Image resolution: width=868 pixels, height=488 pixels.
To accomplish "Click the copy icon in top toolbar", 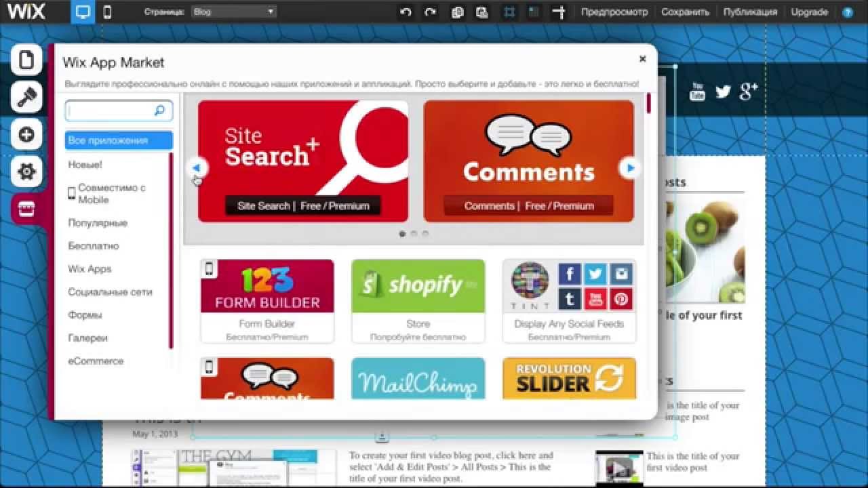I will [x=458, y=12].
